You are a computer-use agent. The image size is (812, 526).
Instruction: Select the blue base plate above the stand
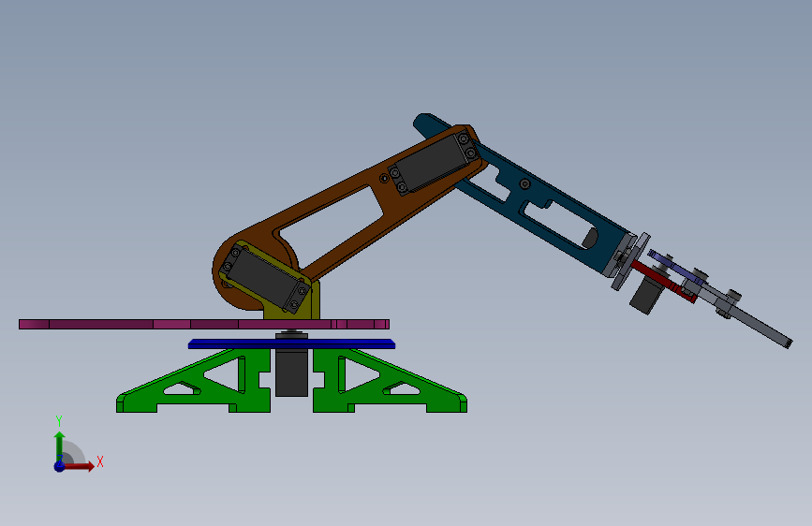click(291, 343)
